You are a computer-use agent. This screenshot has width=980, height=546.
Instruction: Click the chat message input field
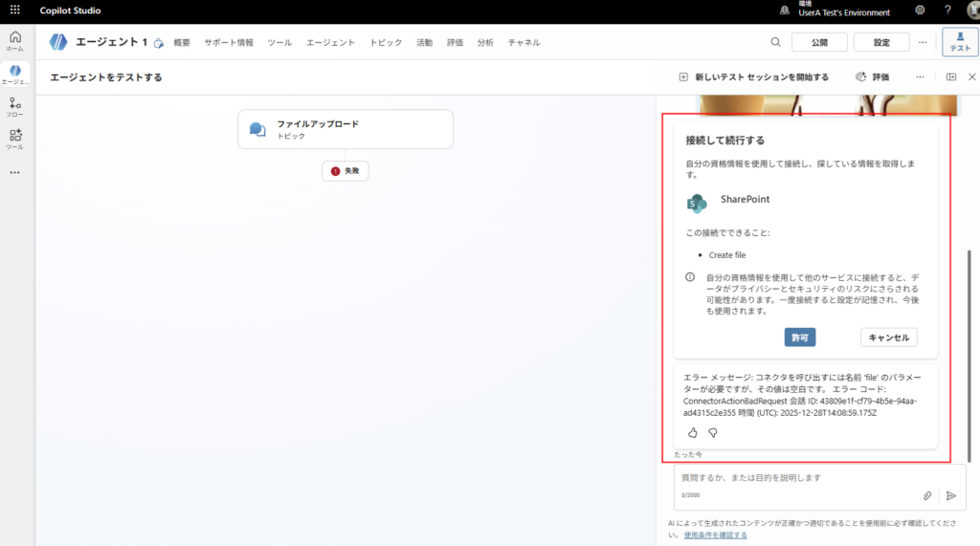tap(794, 478)
